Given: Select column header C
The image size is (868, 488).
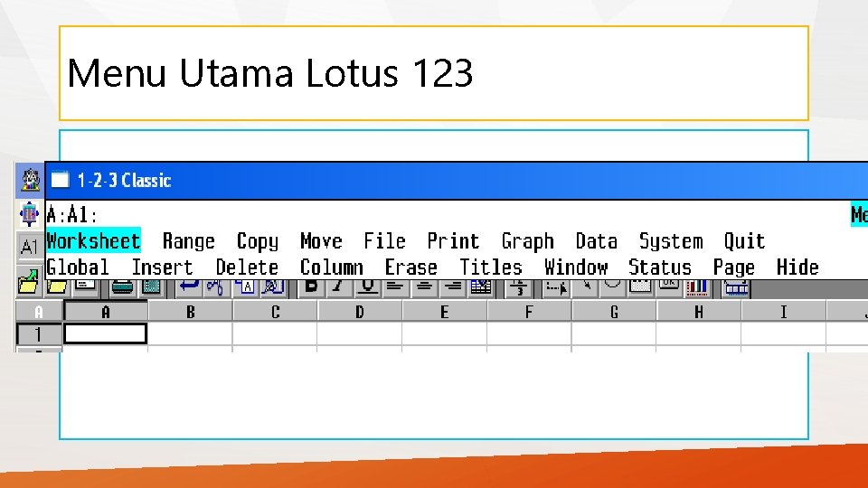Looking at the screenshot, I should (275, 312).
